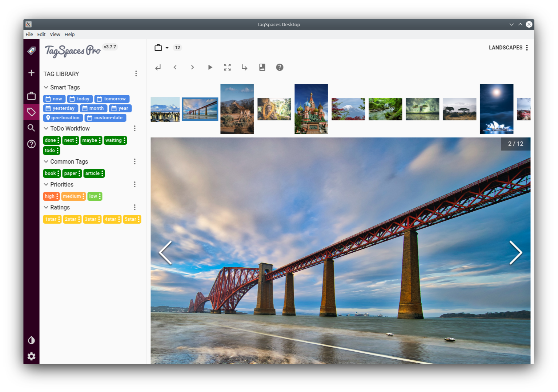Open the View menu
The image size is (558, 392).
(55, 35)
